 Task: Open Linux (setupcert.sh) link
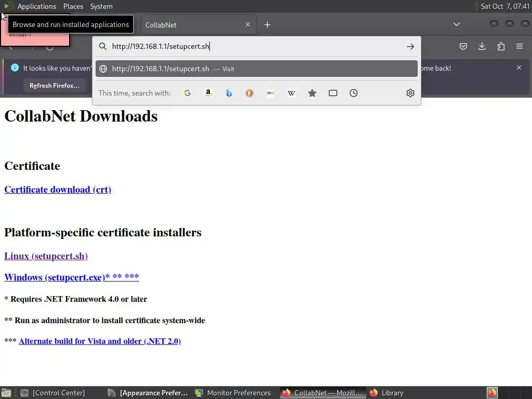point(46,256)
